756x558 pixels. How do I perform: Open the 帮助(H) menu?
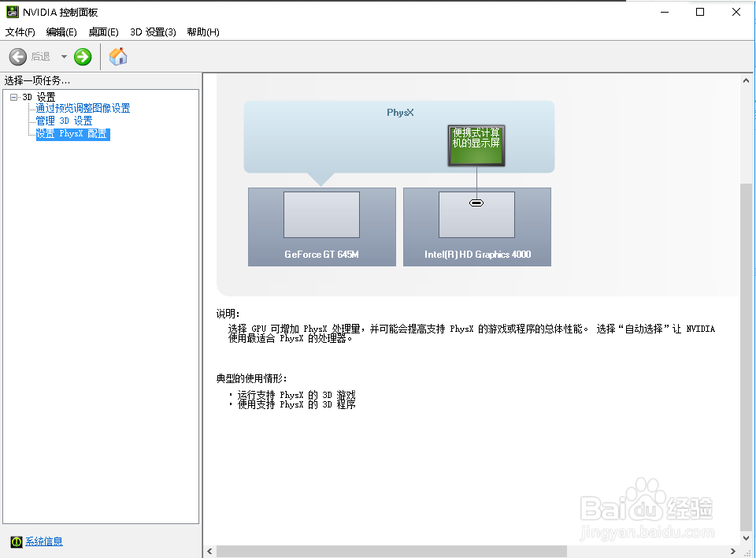pos(205,32)
